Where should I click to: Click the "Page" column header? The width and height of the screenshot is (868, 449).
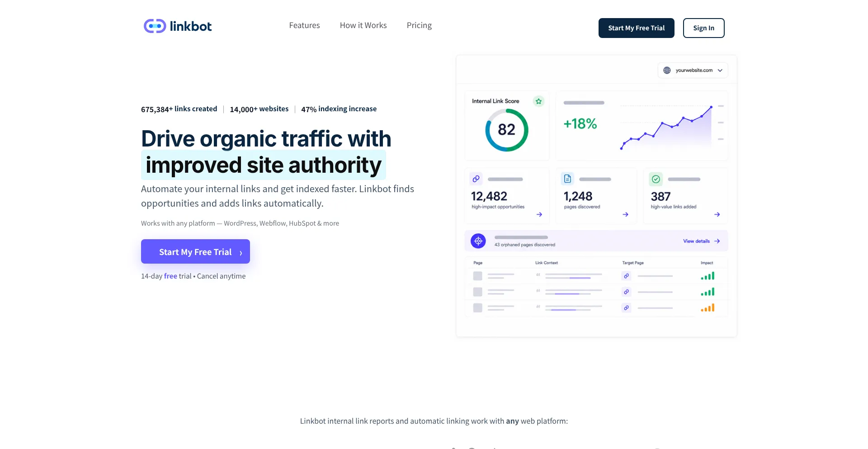click(478, 263)
